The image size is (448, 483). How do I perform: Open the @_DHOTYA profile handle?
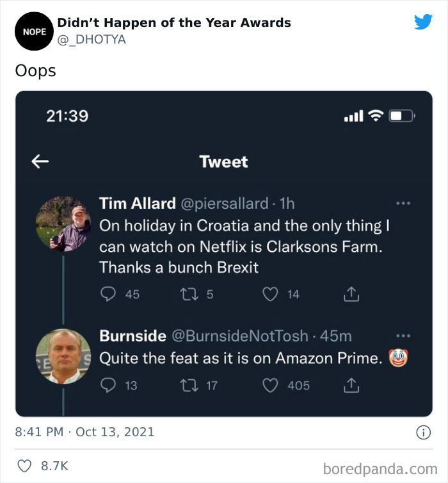[92, 40]
